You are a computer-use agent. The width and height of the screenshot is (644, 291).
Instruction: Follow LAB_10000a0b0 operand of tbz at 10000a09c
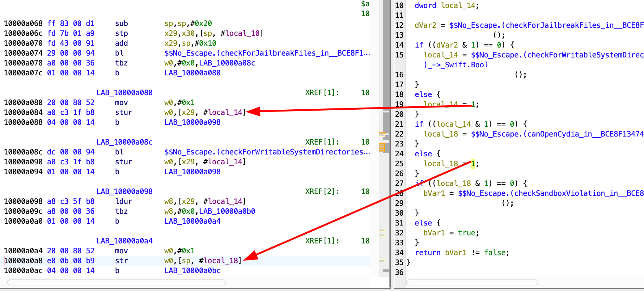tap(227, 211)
